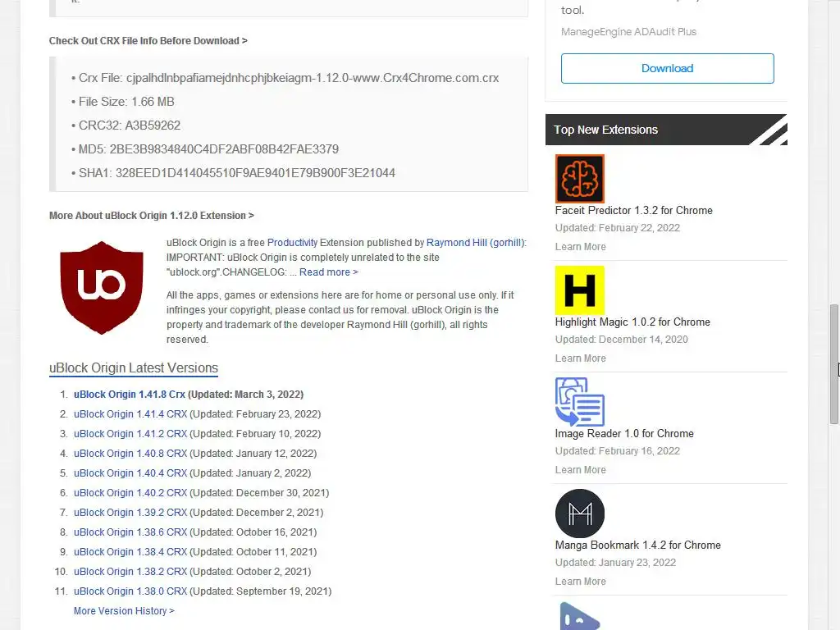Click Learn More under Faceit Predictor
Image resolution: width=840 pixels, height=630 pixels.
pos(580,247)
